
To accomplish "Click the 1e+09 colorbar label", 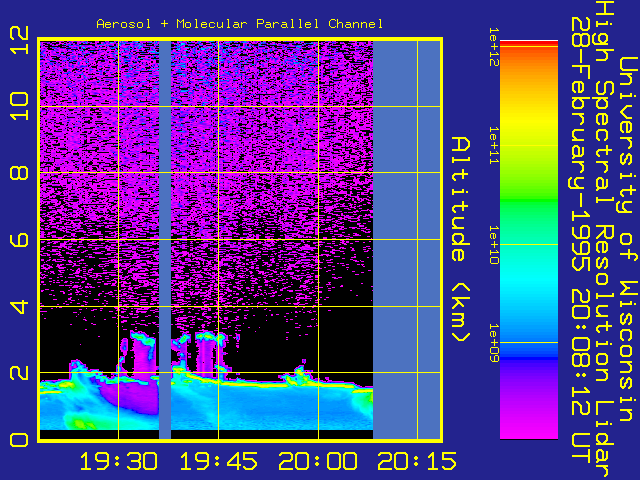I will [x=494, y=343].
